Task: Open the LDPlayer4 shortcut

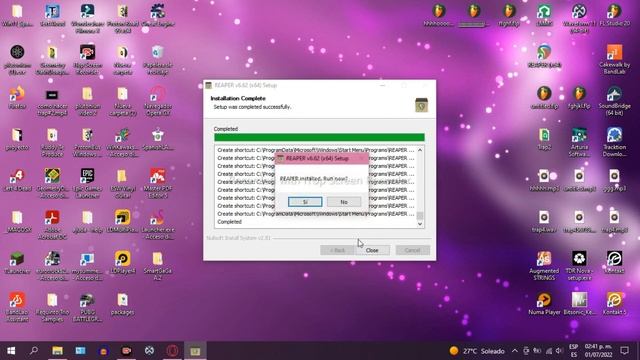Action: tap(122, 263)
